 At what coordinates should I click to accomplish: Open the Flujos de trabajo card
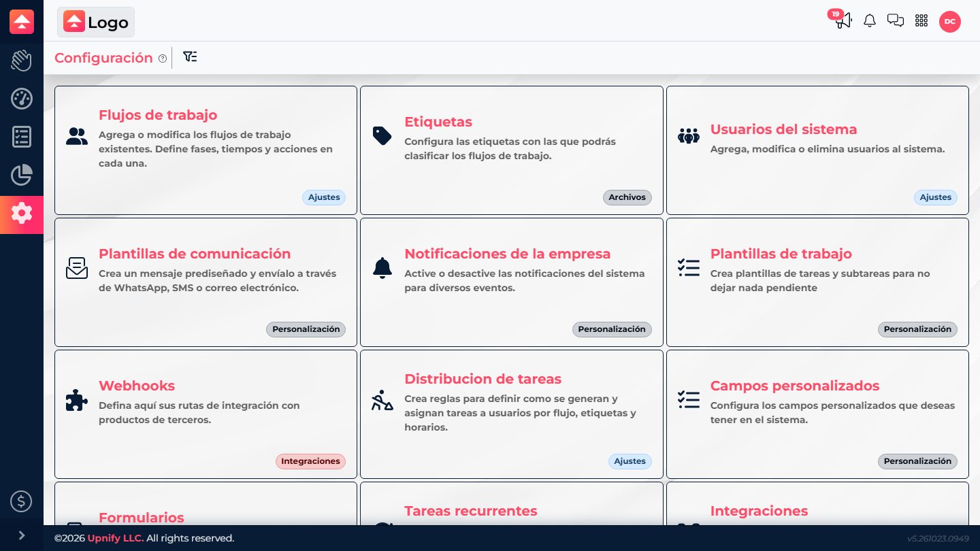point(206,150)
